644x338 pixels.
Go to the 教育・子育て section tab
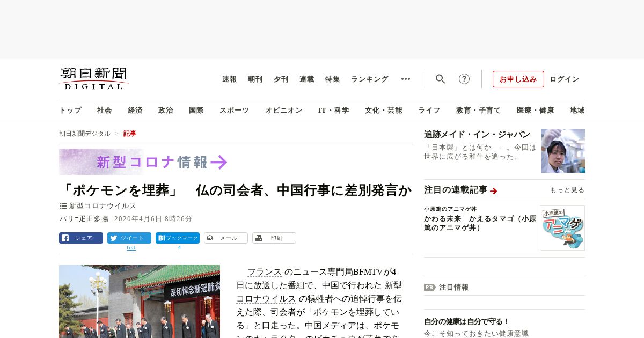[479, 110]
